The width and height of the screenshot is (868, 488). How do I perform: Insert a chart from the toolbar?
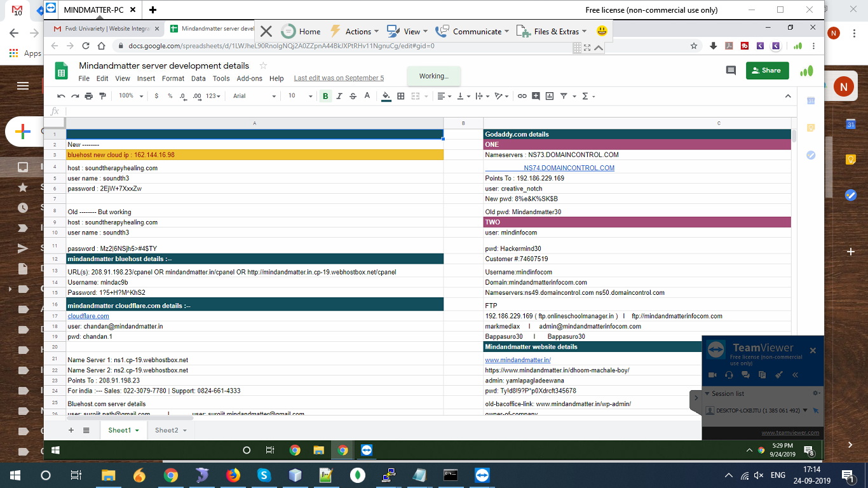[x=550, y=96]
